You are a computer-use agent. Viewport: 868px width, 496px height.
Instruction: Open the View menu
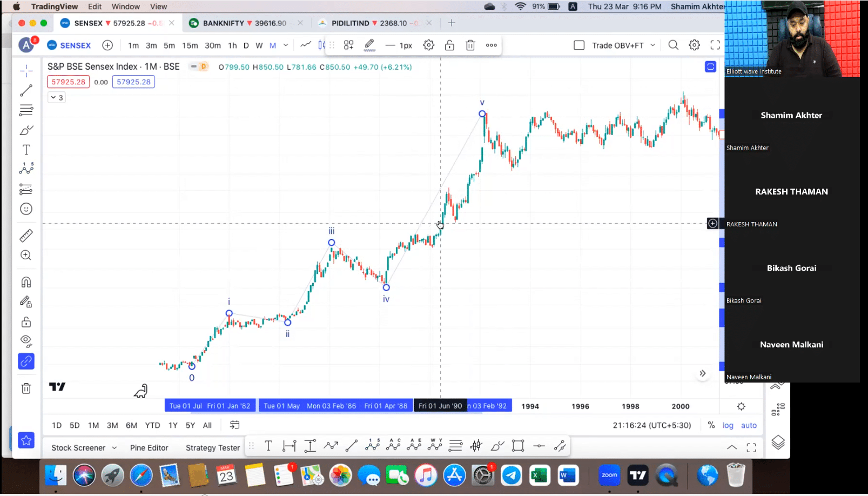point(158,6)
